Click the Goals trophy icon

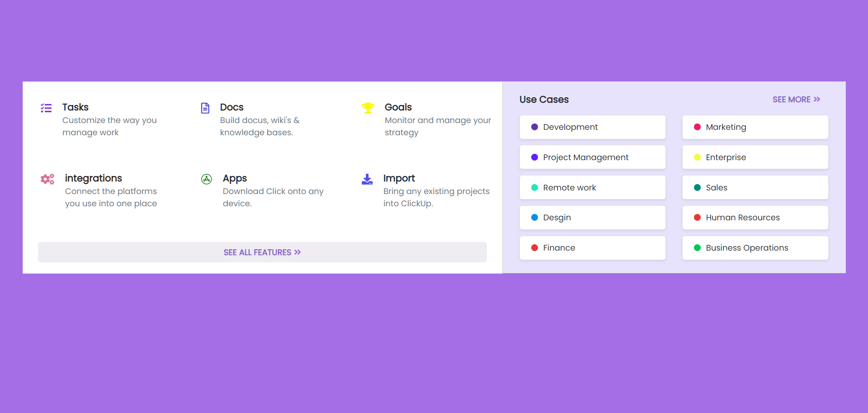pyautogui.click(x=368, y=108)
